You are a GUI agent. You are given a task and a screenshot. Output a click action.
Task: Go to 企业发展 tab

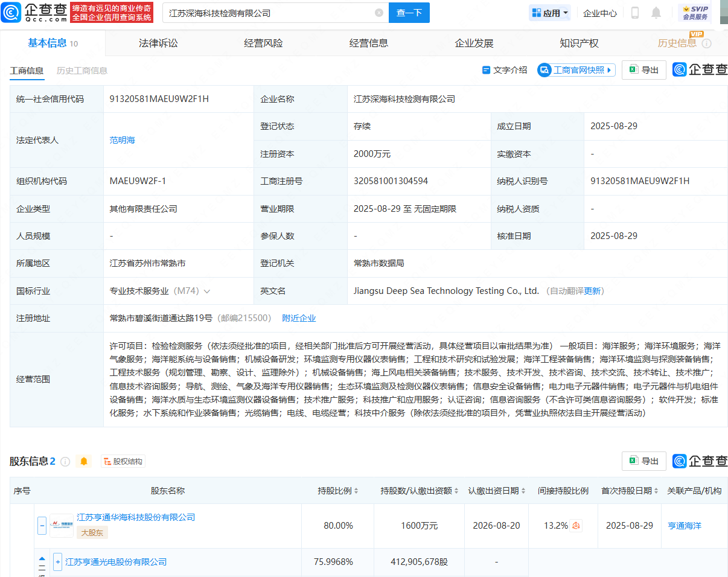click(474, 43)
